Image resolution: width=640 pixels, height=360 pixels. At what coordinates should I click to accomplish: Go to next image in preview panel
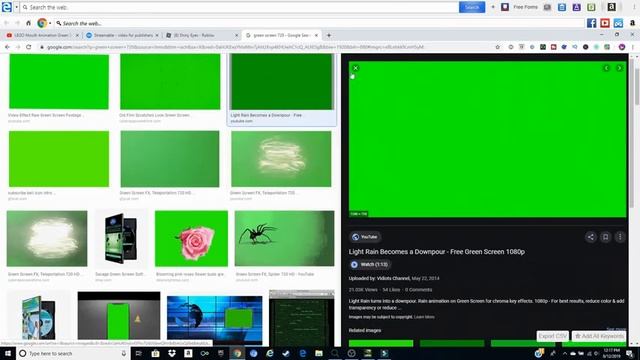coord(619,68)
